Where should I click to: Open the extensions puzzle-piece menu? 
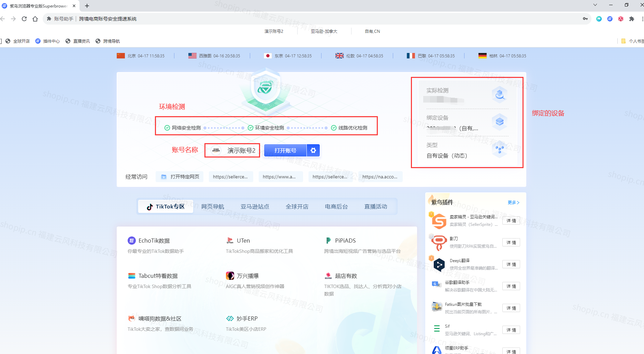632,19
